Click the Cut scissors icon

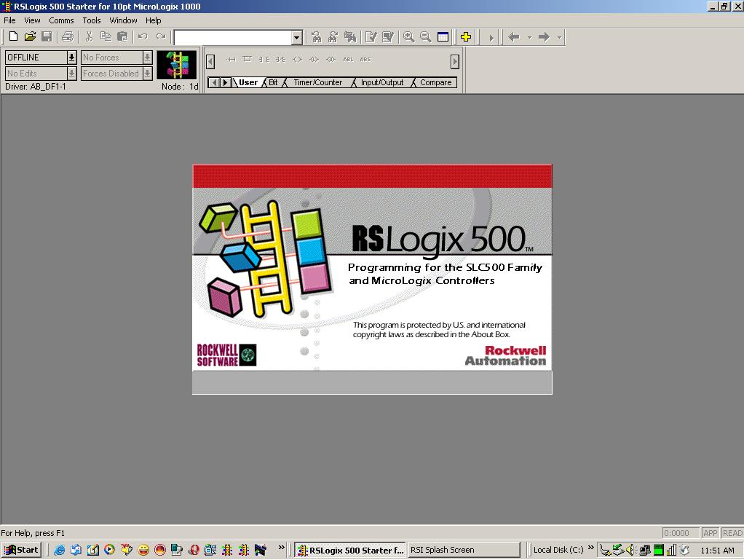89,37
